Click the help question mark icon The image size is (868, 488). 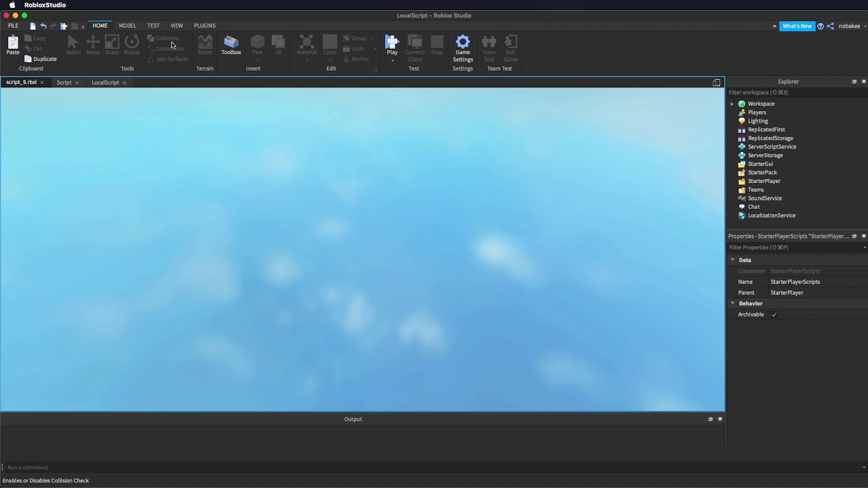[x=821, y=26]
